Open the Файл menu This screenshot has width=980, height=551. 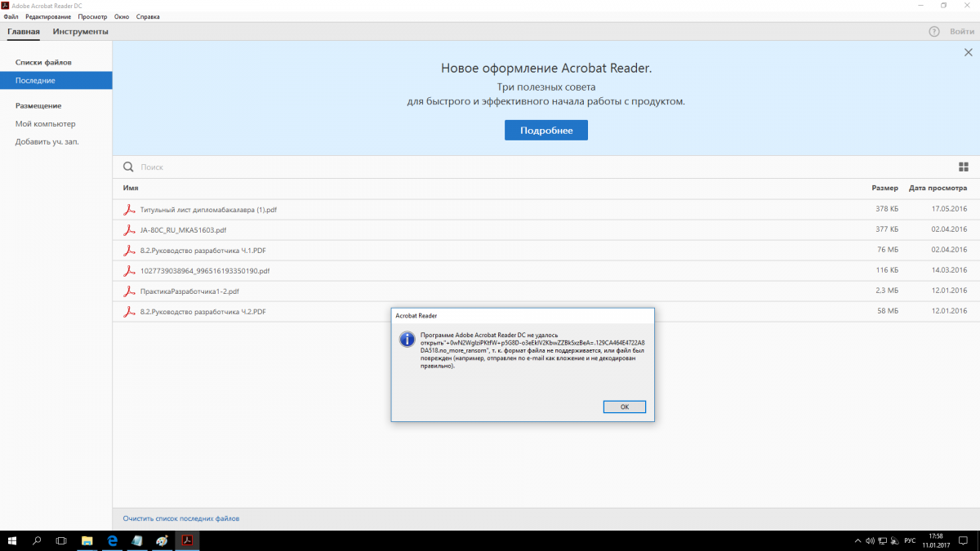pyautogui.click(x=11, y=16)
